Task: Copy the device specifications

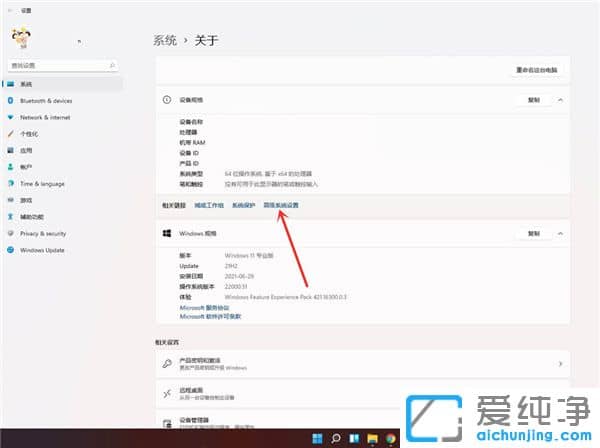Action: tap(534, 100)
